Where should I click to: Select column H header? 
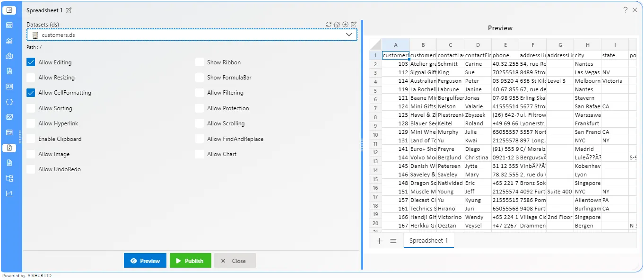pos(588,45)
